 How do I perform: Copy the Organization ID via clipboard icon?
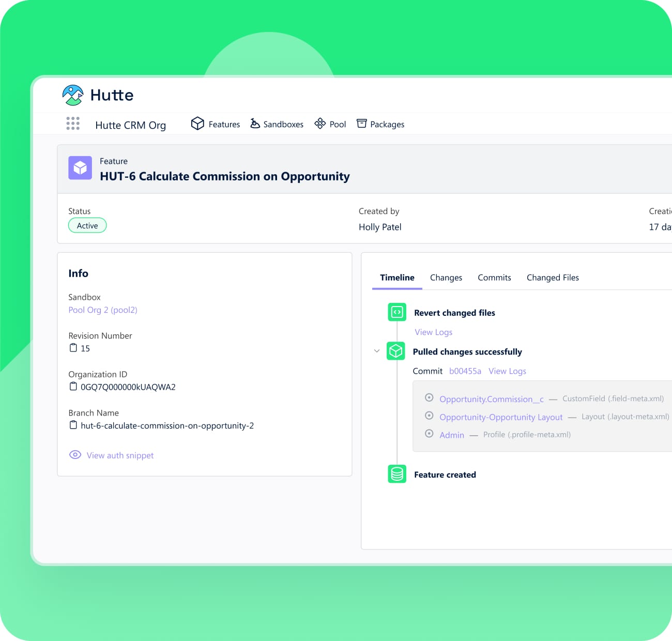[x=73, y=387]
